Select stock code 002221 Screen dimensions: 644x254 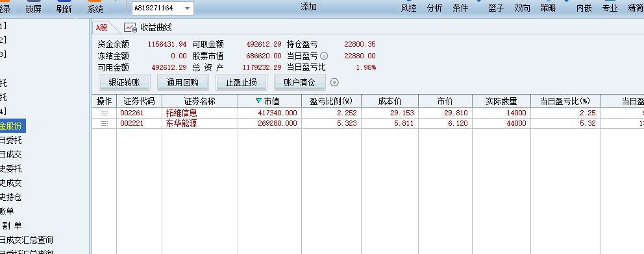[132, 123]
